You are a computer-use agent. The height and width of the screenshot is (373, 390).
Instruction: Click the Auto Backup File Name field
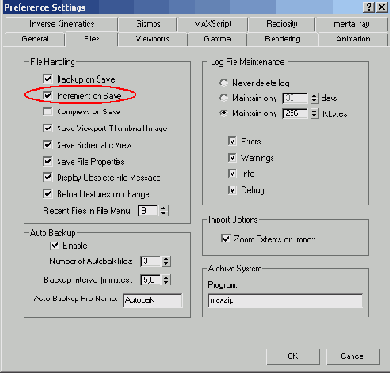153,300
